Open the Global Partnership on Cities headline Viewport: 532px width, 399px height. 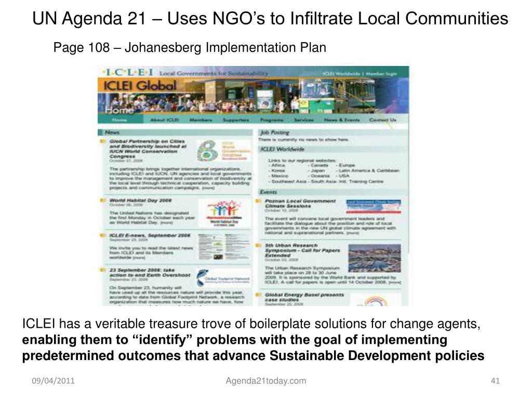pos(148,149)
